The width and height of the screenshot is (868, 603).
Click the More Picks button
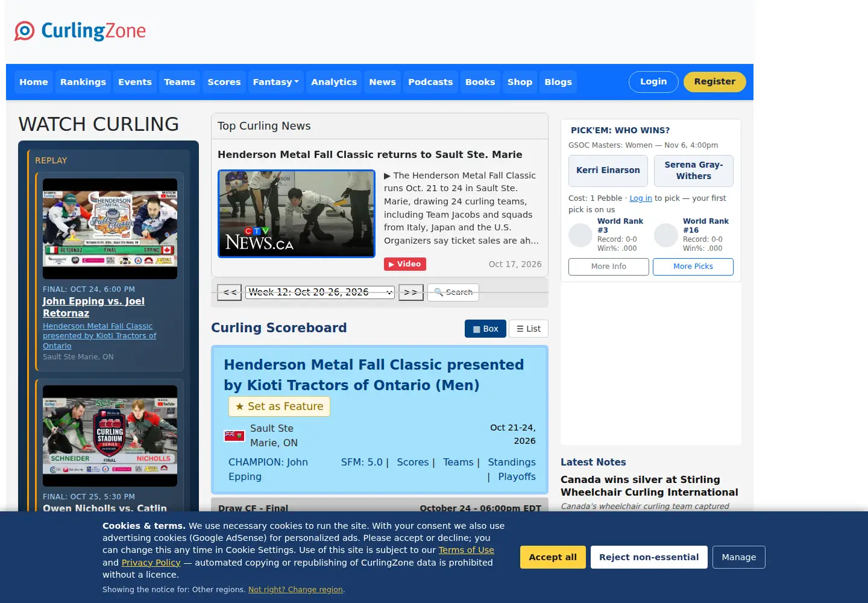[x=693, y=267]
